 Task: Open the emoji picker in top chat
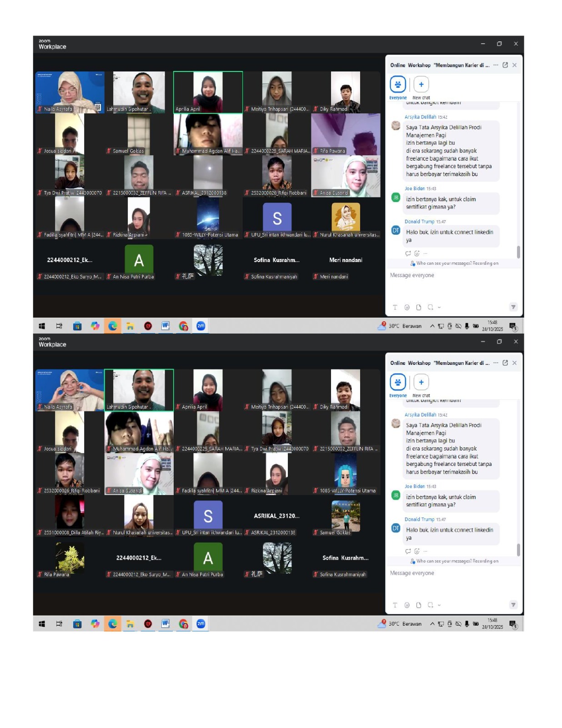407,307
